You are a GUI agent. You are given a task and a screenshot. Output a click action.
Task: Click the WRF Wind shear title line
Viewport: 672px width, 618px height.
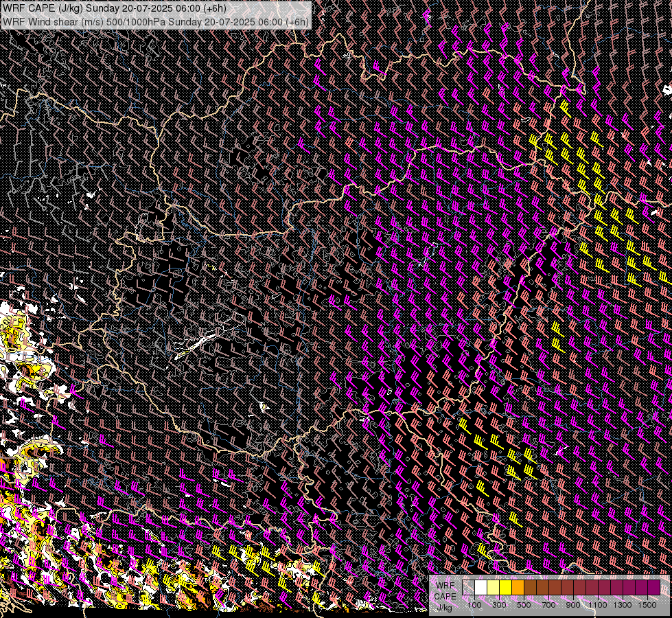coord(156,21)
